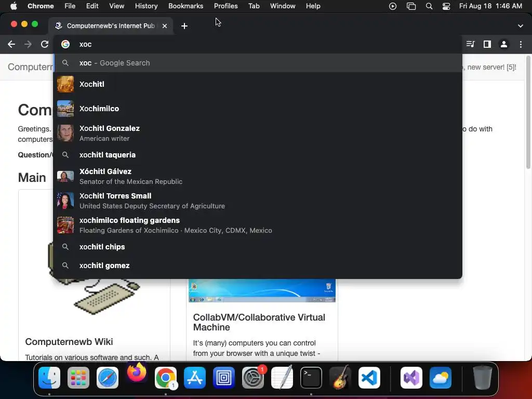Launch Firefox from the Dock
Viewport: 532px width, 399px height.
[137, 373]
